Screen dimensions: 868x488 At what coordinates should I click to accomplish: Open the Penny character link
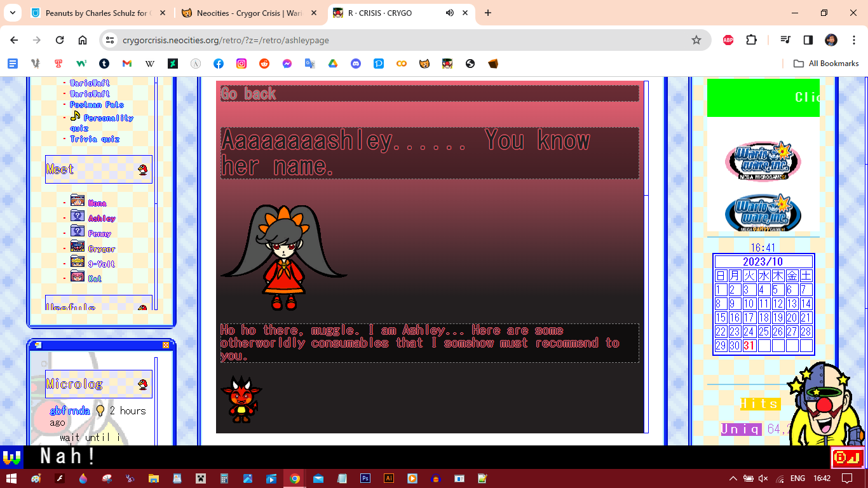(x=99, y=233)
